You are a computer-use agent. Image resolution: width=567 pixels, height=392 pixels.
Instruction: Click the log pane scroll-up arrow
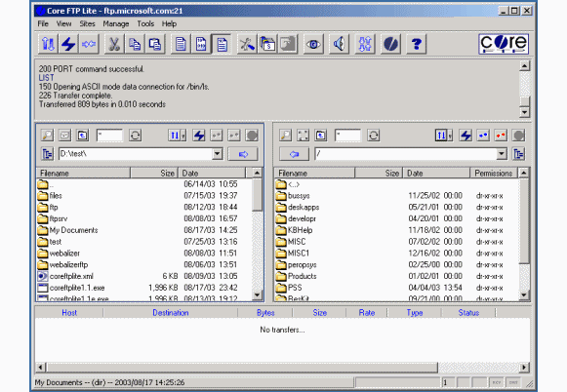point(525,65)
